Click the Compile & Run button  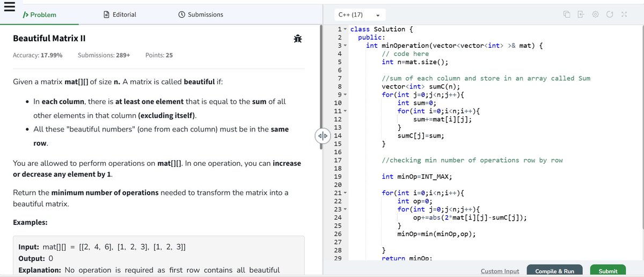point(555,271)
